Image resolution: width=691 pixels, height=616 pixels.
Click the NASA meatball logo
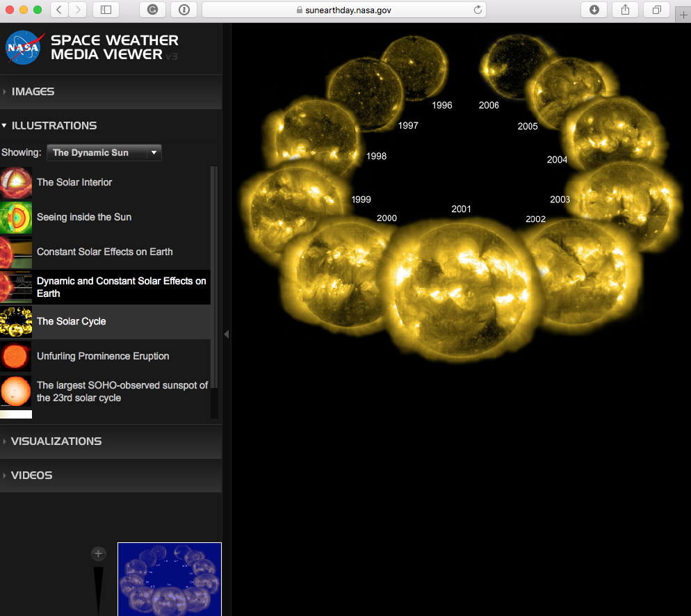point(23,47)
